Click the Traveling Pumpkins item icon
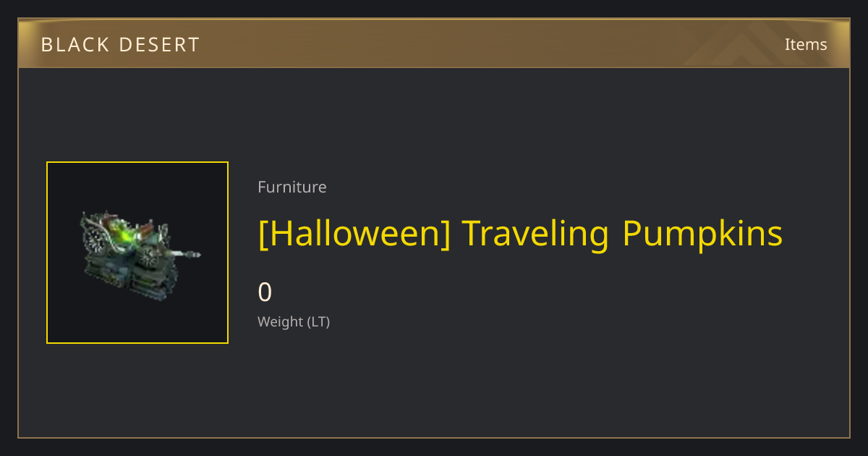 [137, 253]
